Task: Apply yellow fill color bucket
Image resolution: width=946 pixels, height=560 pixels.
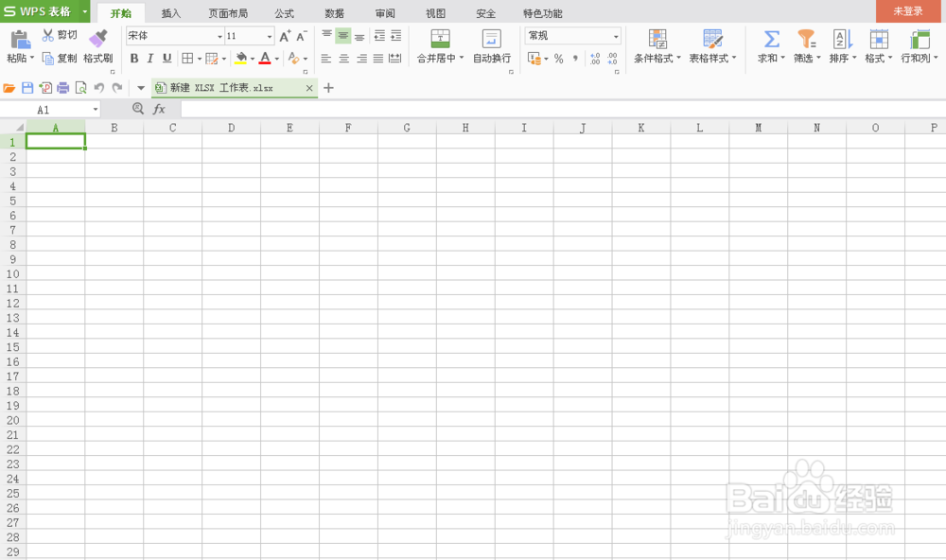Action: click(x=240, y=58)
